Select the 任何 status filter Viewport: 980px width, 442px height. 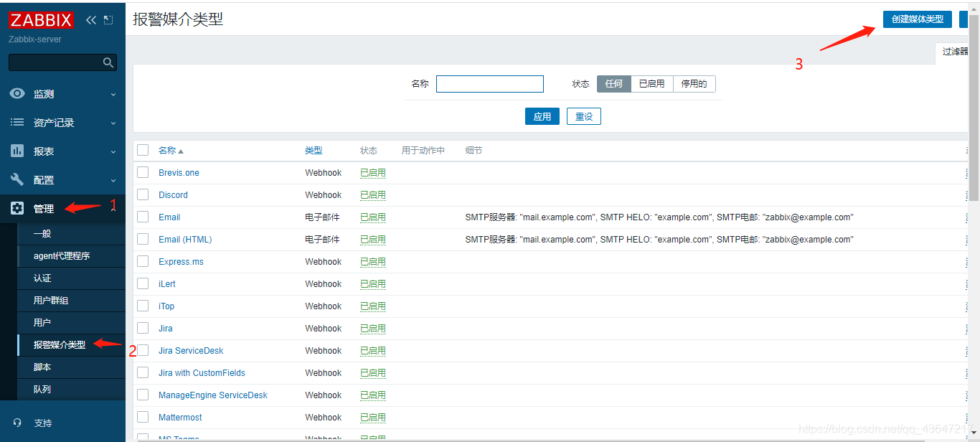coord(614,84)
